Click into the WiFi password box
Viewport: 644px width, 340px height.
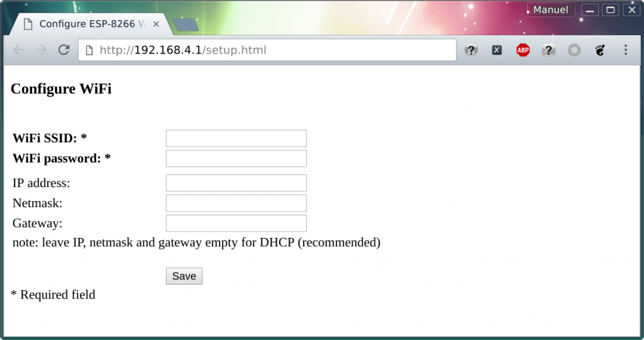coord(236,158)
